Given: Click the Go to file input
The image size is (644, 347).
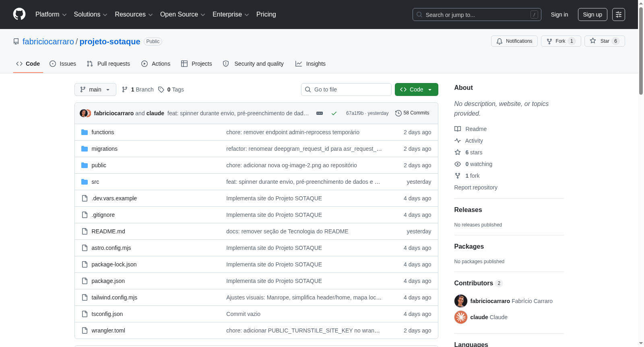Looking at the screenshot, I should 346,89.
